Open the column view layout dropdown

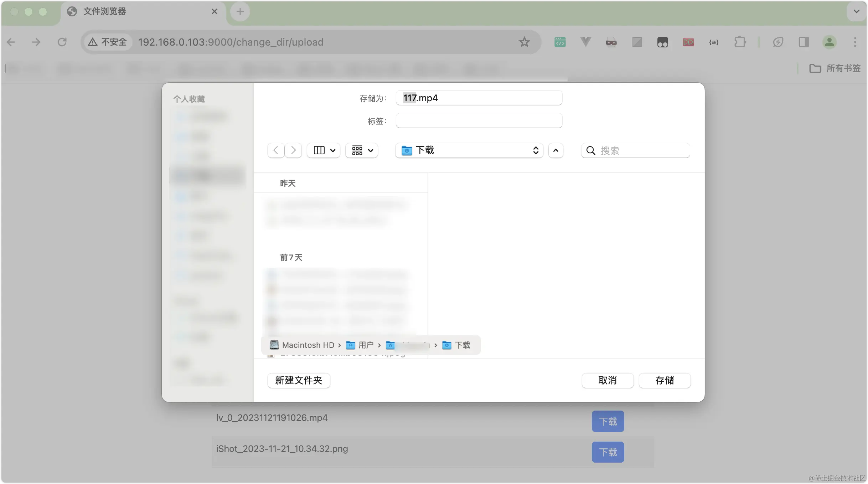pyautogui.click(x=323, y=150)
